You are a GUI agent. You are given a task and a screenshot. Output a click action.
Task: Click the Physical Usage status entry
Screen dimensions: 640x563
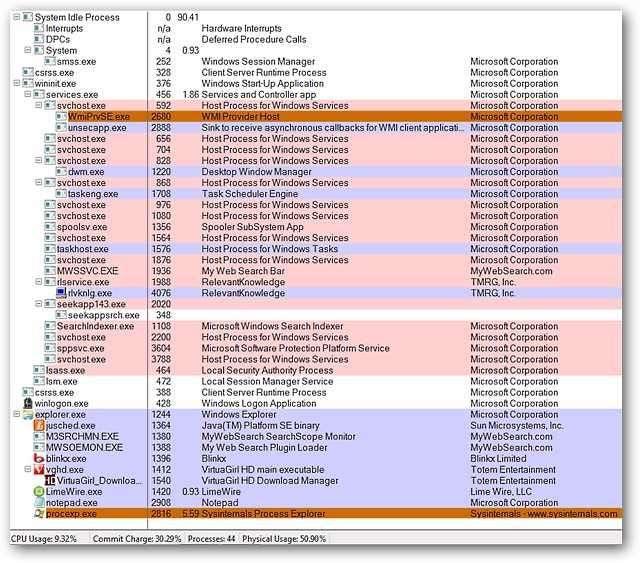pyautogui.click(x=284, y=539)
